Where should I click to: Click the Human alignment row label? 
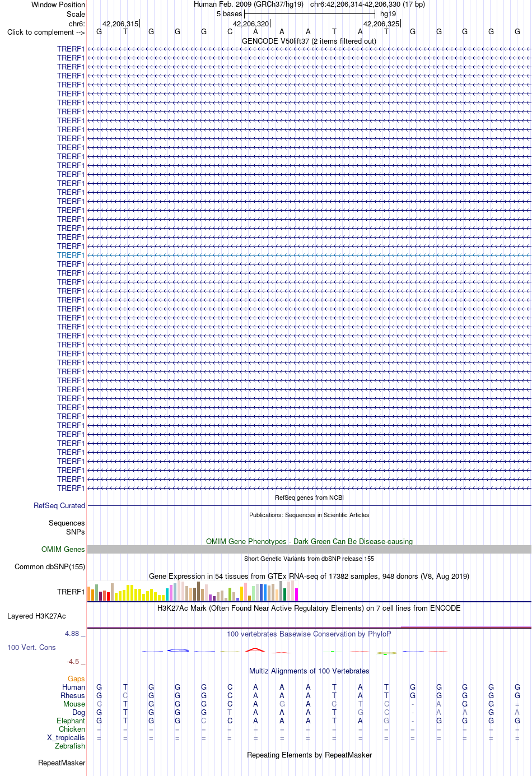pos(73,687)
